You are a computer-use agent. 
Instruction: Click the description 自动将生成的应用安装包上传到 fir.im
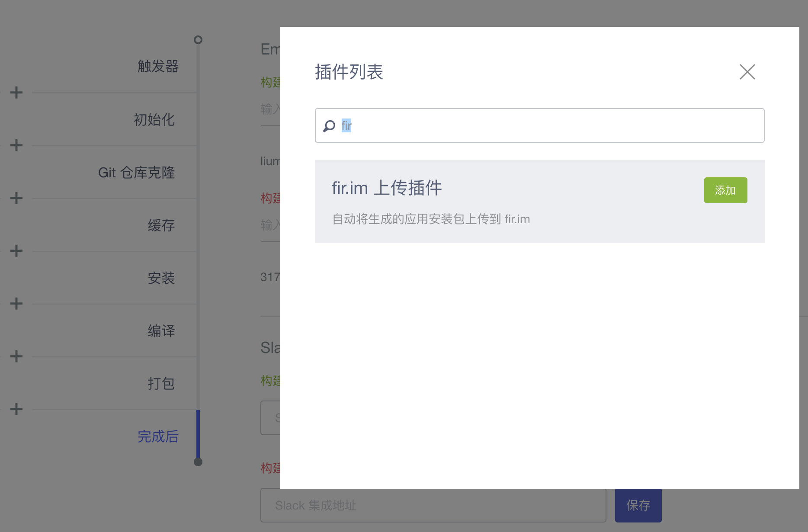point(431,219)
